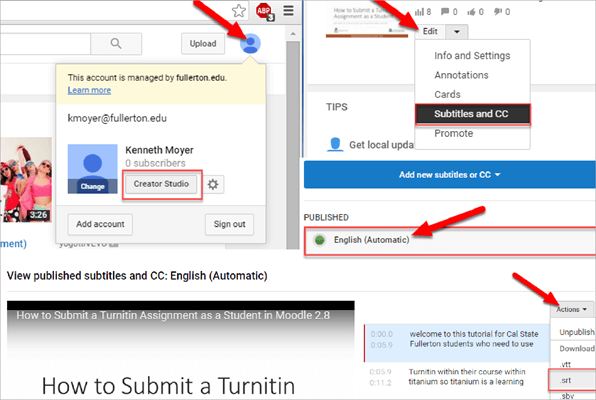
Task: Click the search magnifier button
Action: coord(116,44)
